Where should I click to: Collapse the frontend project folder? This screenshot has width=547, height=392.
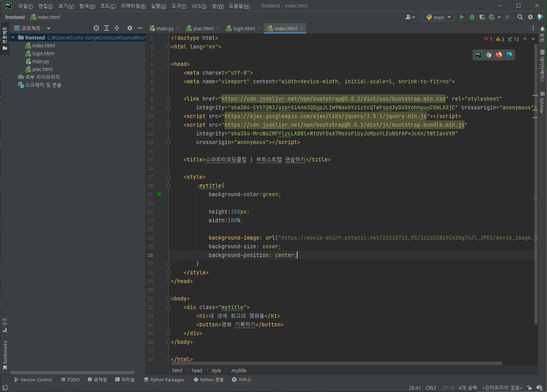tap(13, 38)
